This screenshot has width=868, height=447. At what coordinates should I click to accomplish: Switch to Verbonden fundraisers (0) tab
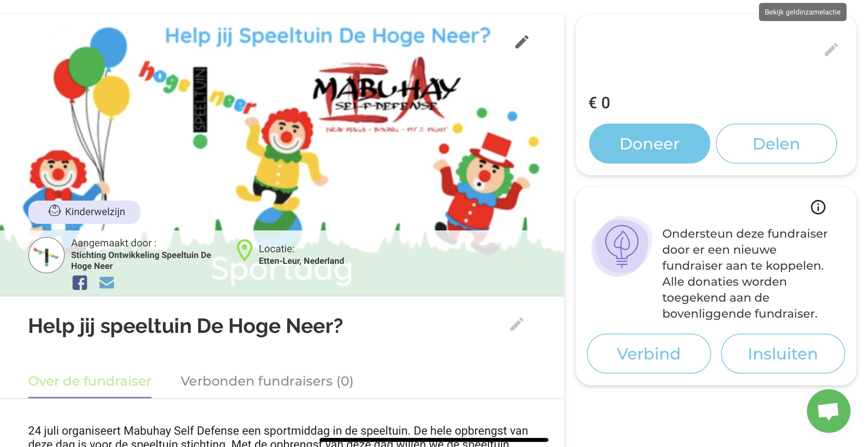(x=267, y=381)
